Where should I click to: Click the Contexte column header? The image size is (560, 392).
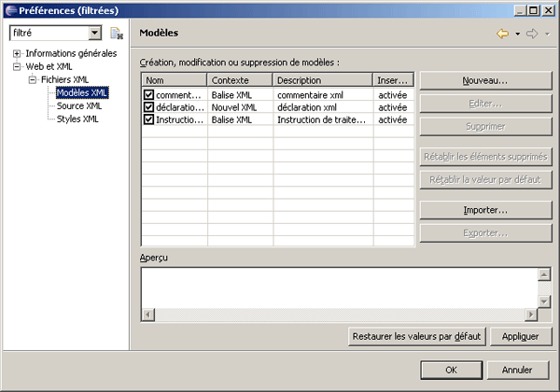pyautogui.click(x=240, y=80)
